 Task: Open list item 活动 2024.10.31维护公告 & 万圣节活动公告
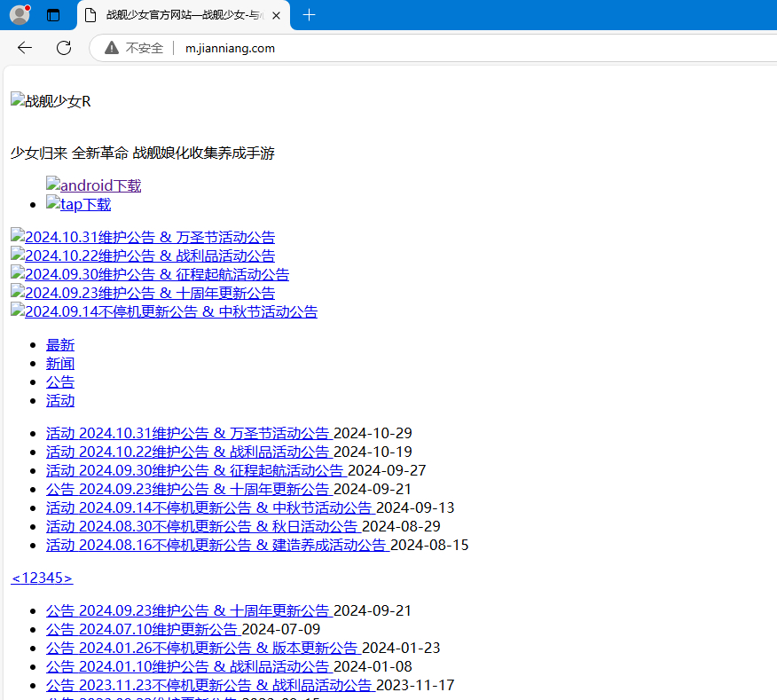pyautogui.click(x=189, y=433)
